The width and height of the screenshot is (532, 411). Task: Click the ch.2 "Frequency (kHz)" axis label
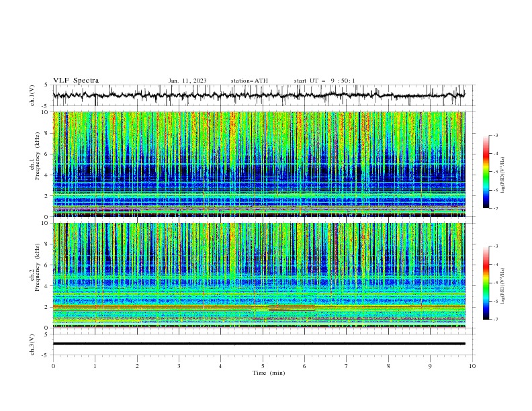(x=38, y=268)
